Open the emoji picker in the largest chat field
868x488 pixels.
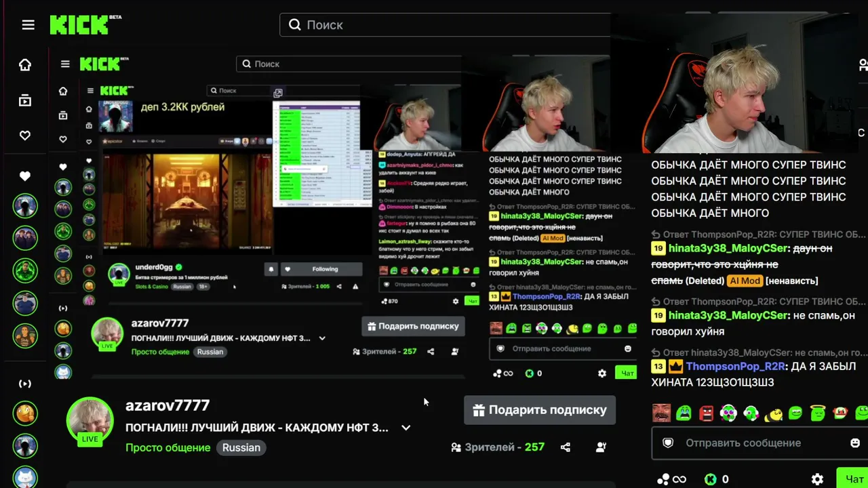coord(855,443)
